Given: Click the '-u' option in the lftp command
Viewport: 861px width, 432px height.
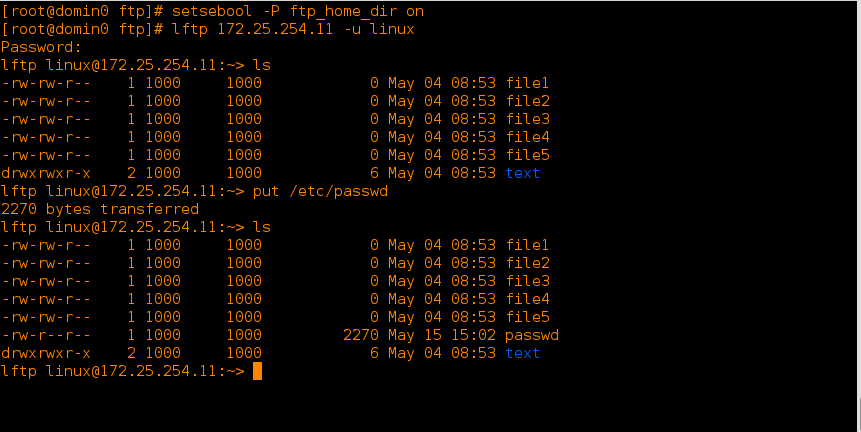Looking at the screenshot, I should click(353, 30).
